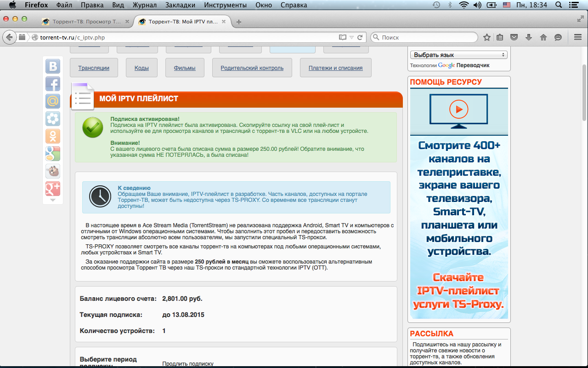588x368 pixels.
Task: Open Wi-Fi status menu
Action: coord(464,5)
